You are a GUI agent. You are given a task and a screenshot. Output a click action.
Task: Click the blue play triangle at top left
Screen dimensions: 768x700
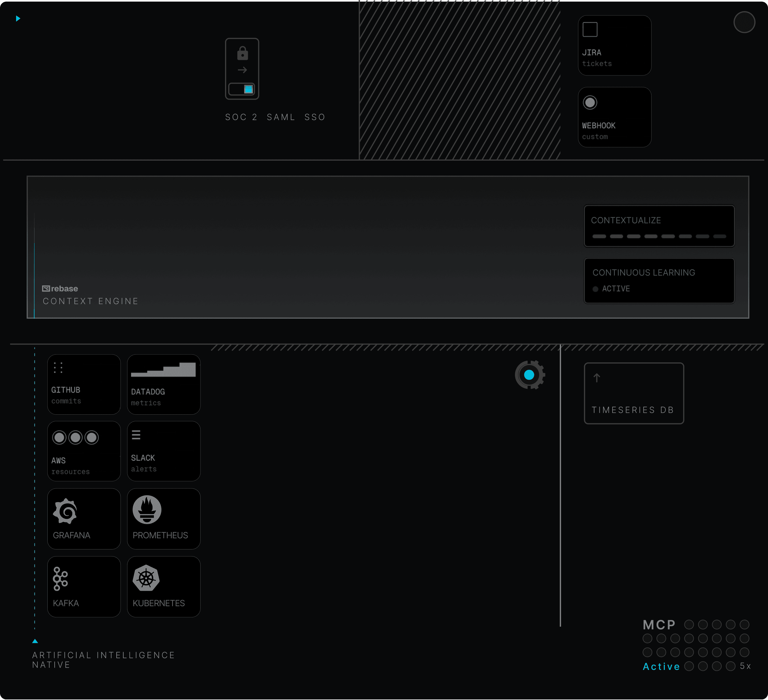[18, 18]
